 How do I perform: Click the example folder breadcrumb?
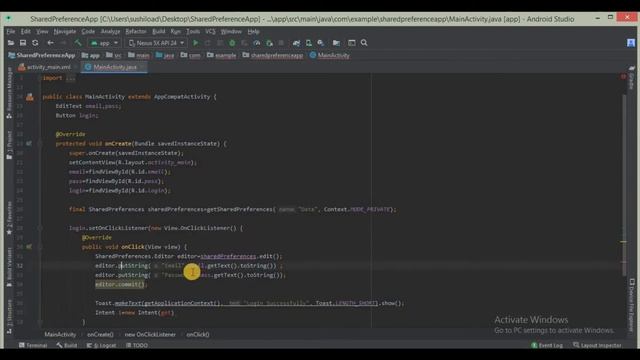(222, 56)
